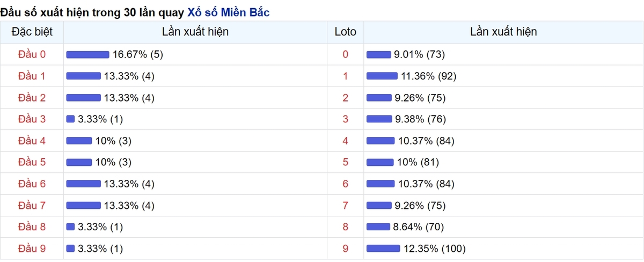Click Loto 8 bar showing 8.64% (70)
644x262 pixels.
378,227
